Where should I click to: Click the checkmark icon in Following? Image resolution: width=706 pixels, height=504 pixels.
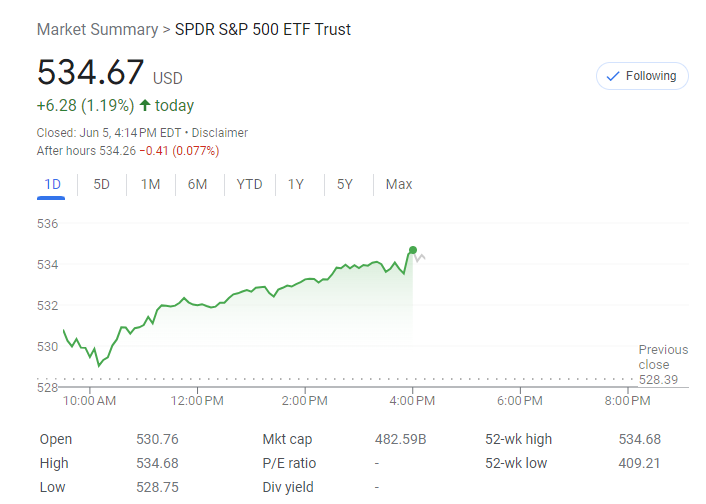613,76
